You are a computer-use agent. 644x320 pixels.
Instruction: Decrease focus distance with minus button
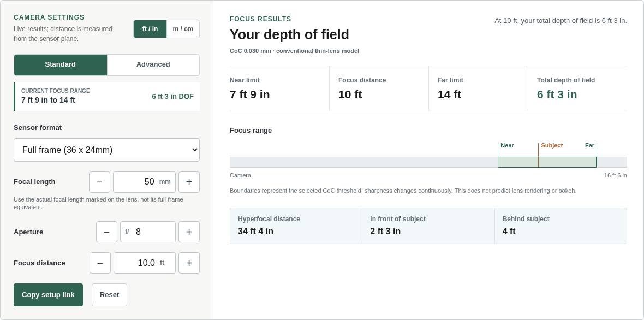pyautogui.click(x=100, y=263)
